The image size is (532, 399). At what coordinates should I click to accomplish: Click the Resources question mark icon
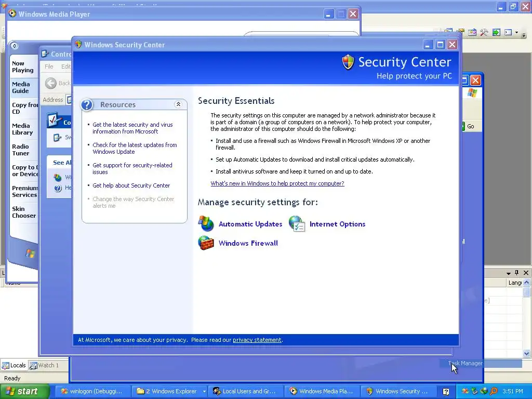pos(87,105)
